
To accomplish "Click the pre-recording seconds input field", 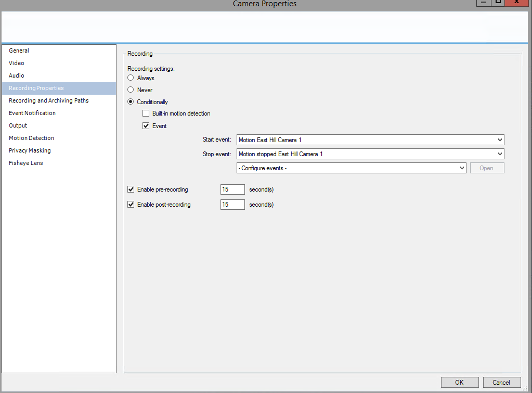I will [x=232, y=189].
